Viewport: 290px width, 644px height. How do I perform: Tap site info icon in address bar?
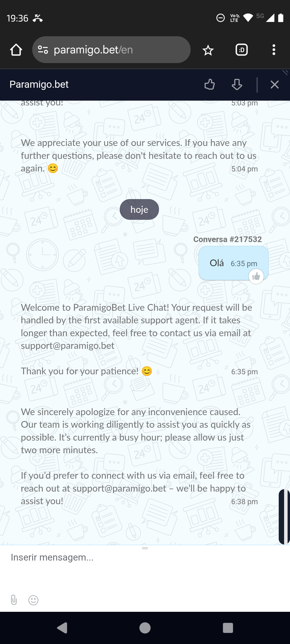pyautogui.click(x=43, y=50)
